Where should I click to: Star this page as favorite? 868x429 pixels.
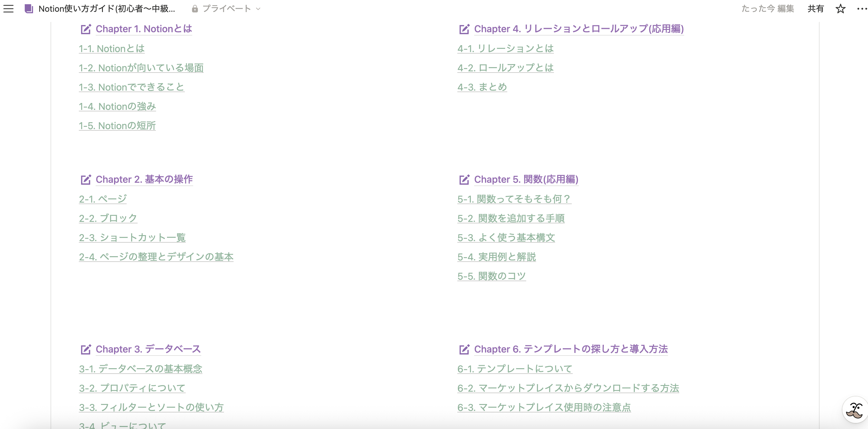[x=840, y=9]
